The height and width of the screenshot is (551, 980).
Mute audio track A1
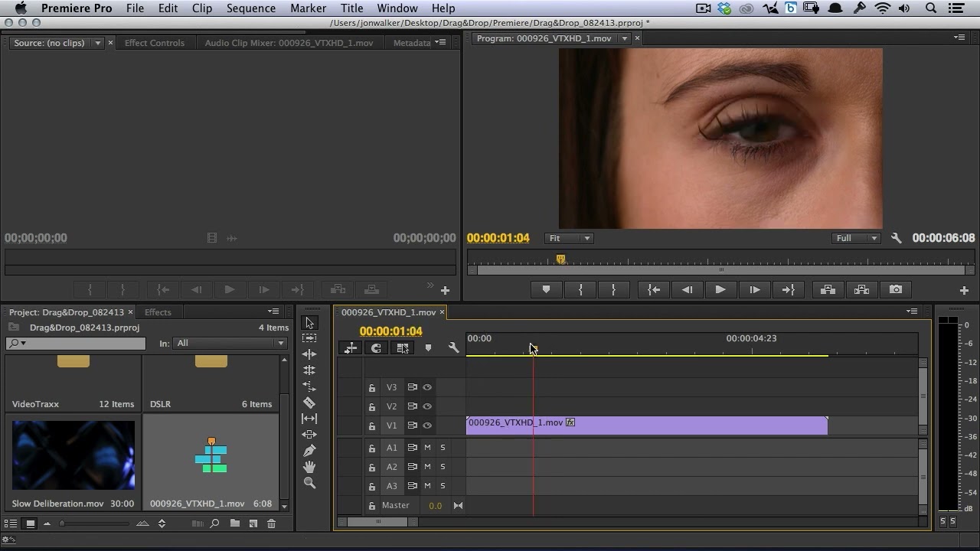(x=427, y=448)
